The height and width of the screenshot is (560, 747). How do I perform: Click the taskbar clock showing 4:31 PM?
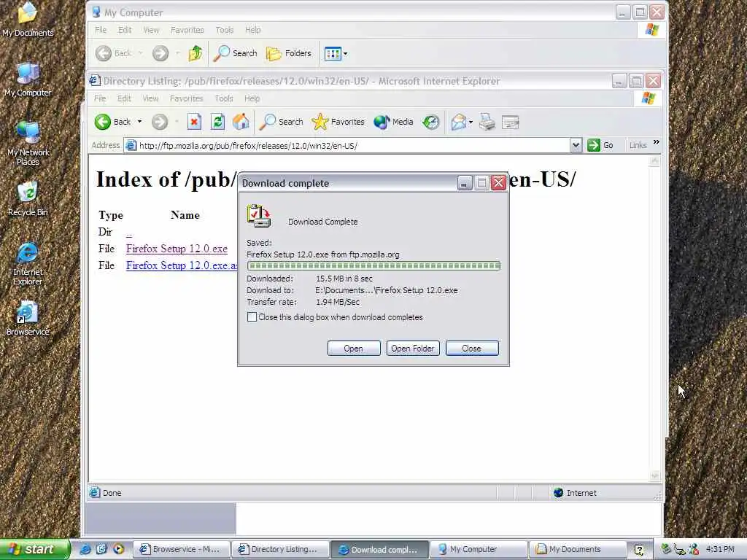tap(720, 549)
